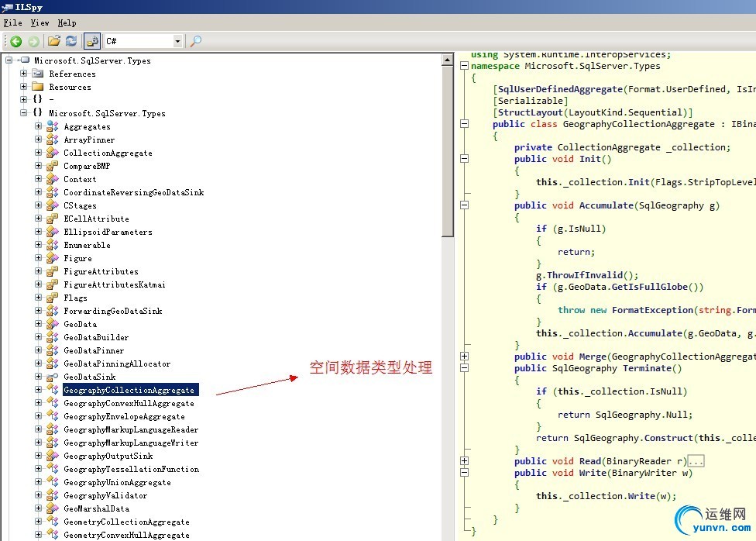
Task: Click the '...' folded body after Read
Action: point(696,461)
